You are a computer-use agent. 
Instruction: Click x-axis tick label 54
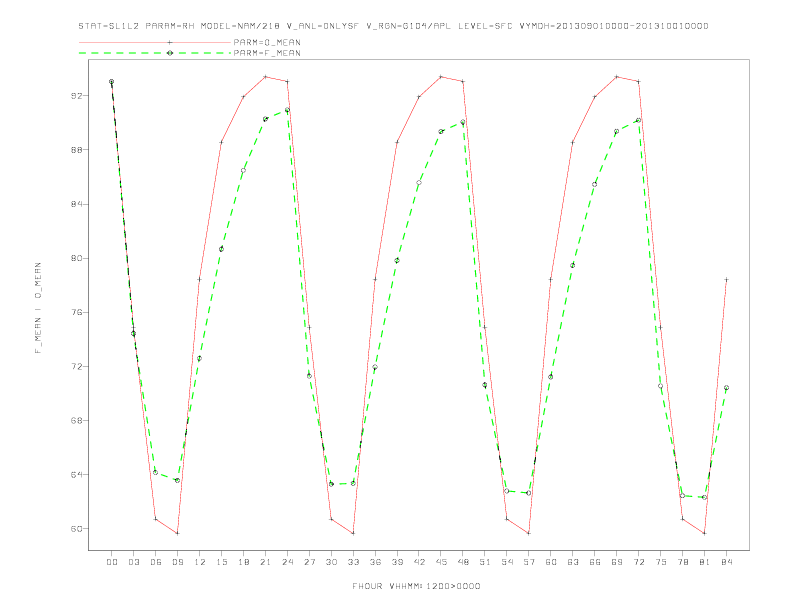[x=507, y=562]
